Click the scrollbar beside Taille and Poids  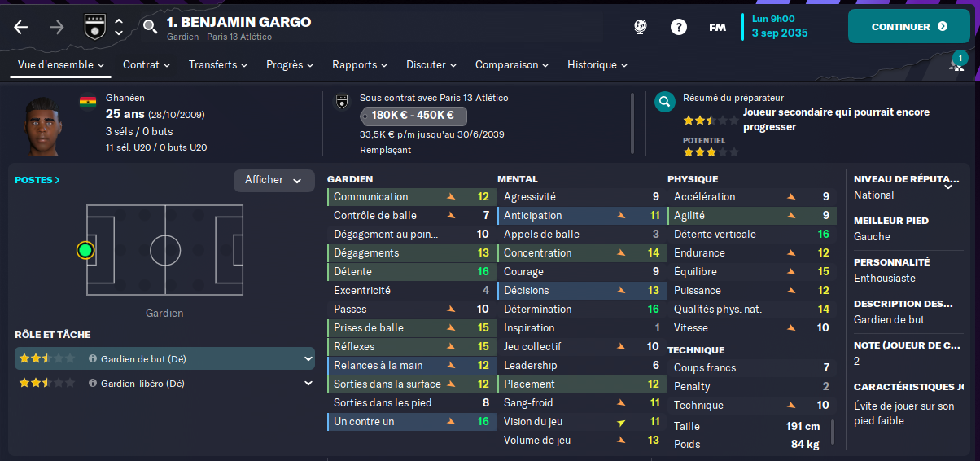(x=832, y=432)
